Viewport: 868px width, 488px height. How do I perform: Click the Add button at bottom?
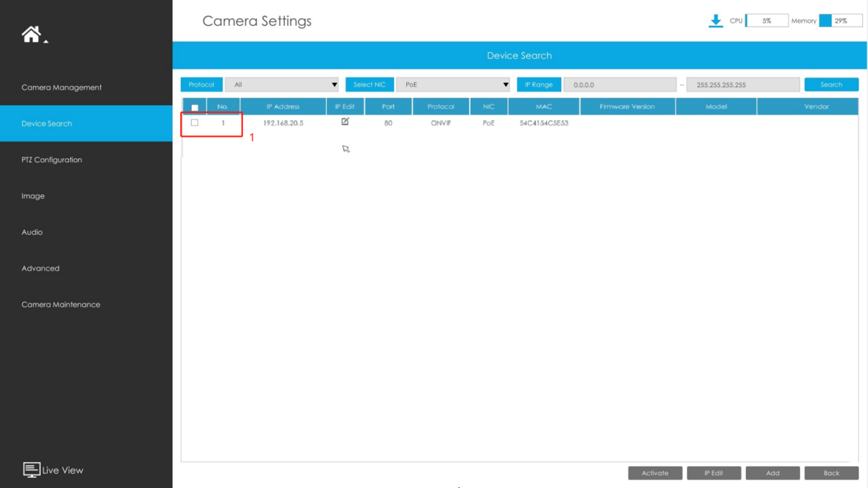pyautogui.click(x=772, y=473)
